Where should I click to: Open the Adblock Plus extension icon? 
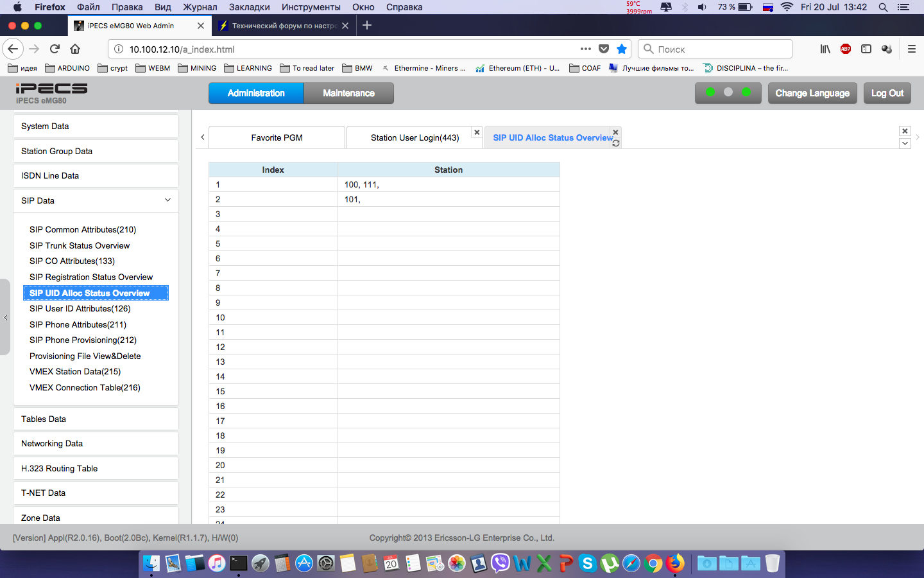click(x=846, y=49)
